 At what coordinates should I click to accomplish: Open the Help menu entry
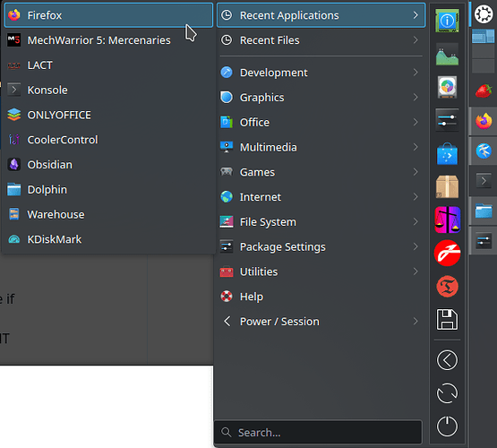(321, 297)
